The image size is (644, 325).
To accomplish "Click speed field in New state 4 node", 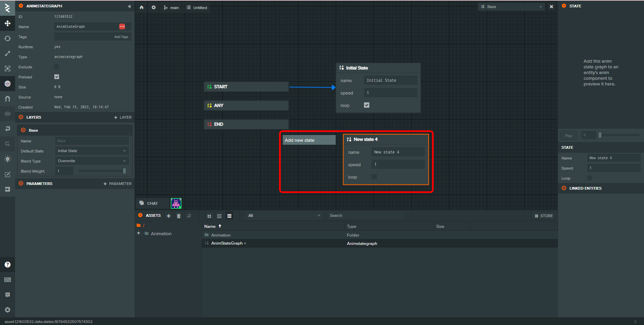I will click(398, 165).
